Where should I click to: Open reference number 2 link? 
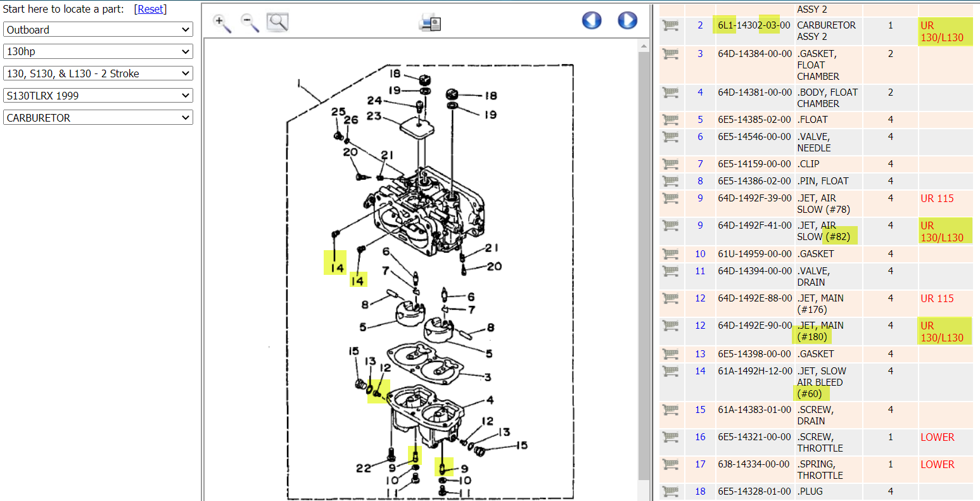[x=700, y=25]
